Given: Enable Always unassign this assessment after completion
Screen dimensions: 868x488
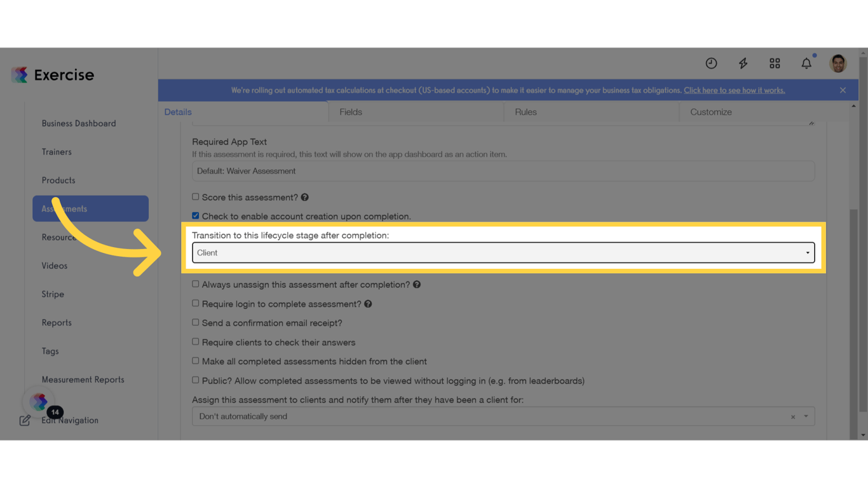Looking at the screenshot, I should click(x=196, y=284).
